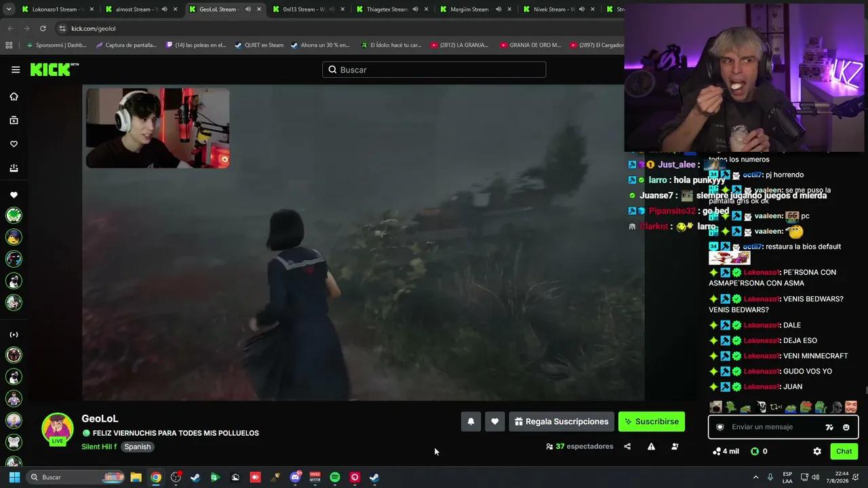Open the Sponsormii Dashboard bookmark
868x488 pixels.
[56, 45]
